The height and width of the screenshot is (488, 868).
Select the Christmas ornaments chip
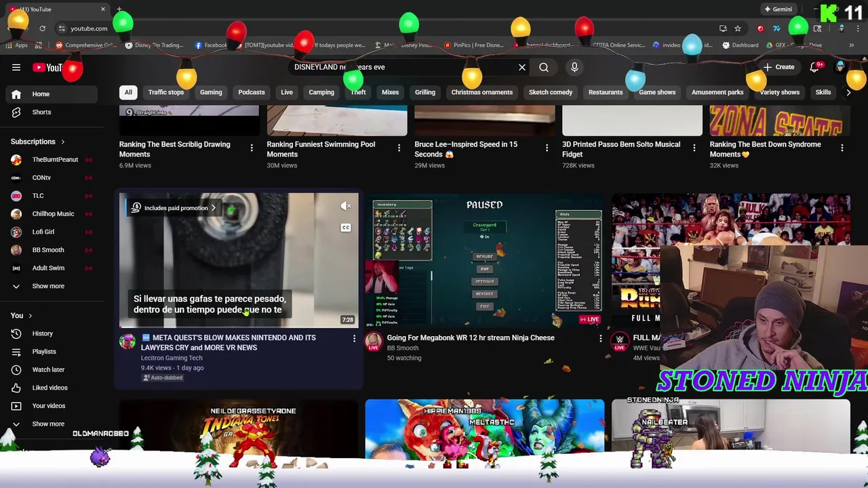point(482,92)
